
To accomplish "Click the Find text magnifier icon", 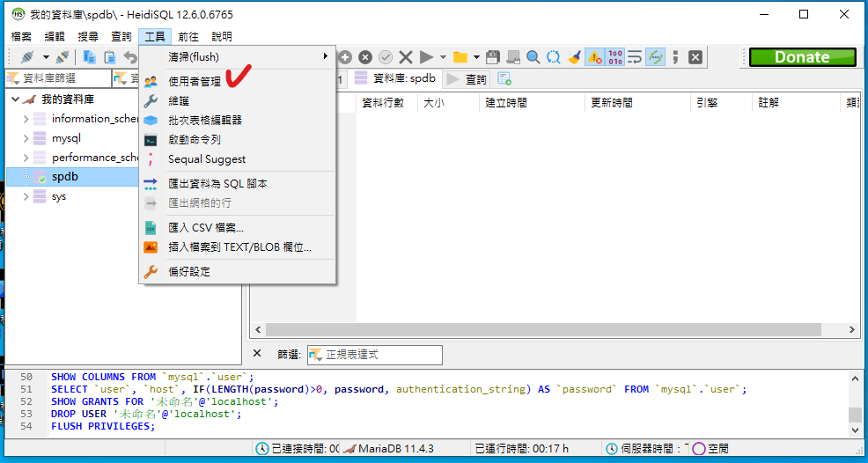I will click(533, 57).
